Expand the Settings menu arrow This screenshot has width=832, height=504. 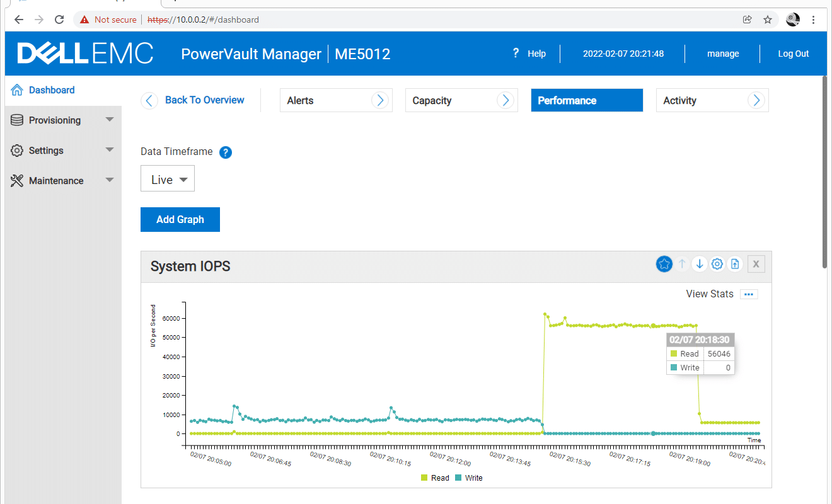110,150
